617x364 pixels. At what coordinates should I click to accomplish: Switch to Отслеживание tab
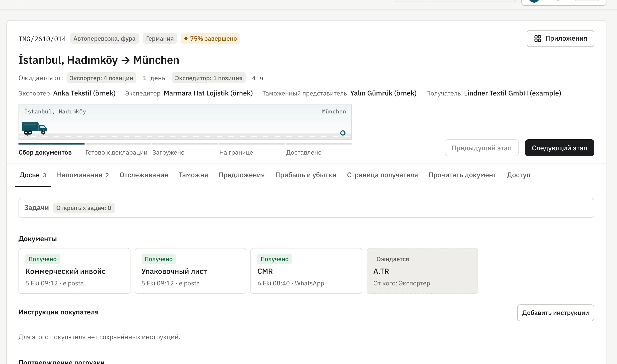point(144,175)
